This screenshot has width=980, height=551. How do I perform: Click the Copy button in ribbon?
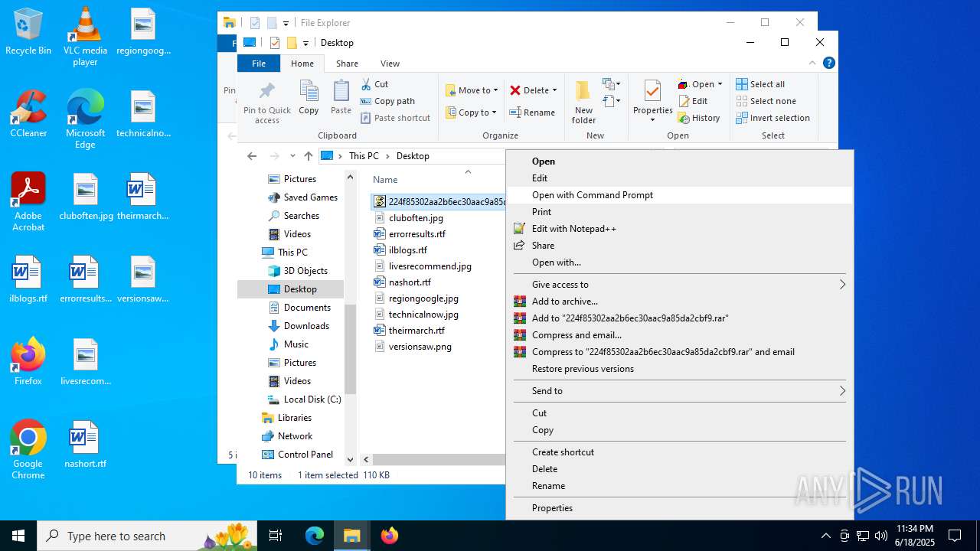coord(309,98)
